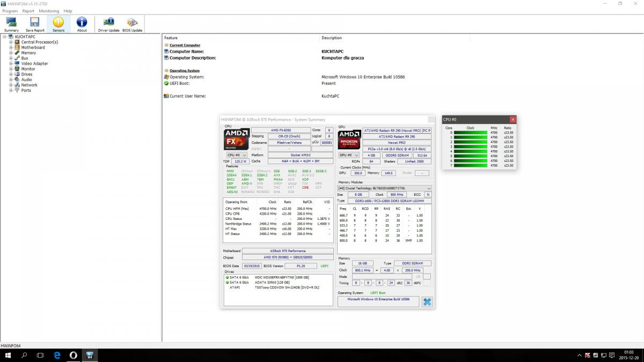Select the KUCHTAPC computer name in tree
This screenshot has width=644, height=362.
tap(25, 36)
